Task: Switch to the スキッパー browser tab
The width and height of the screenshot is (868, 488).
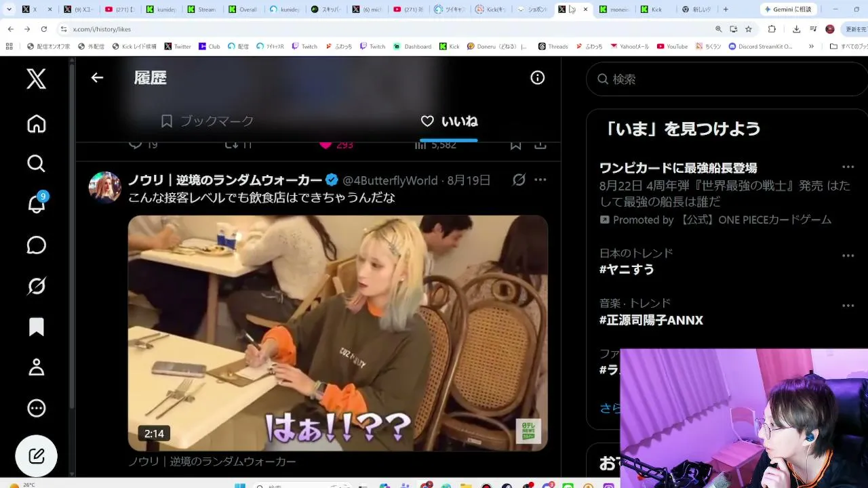Action: (x=327, y=9)
